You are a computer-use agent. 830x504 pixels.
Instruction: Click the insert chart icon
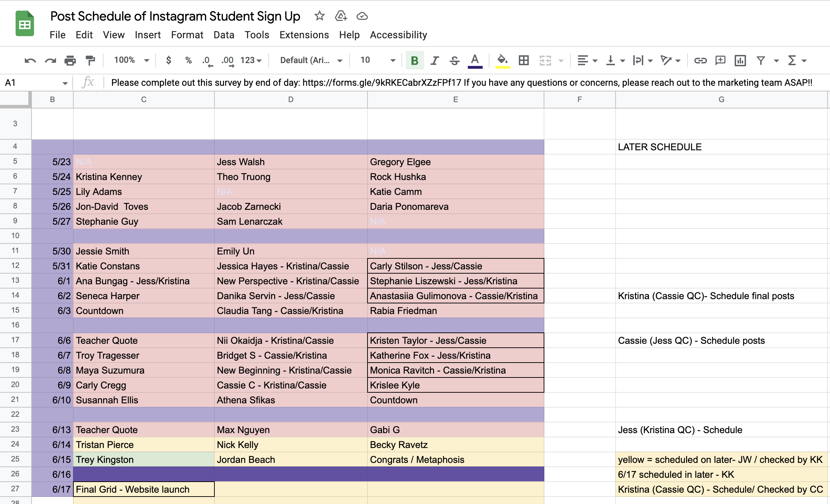(x=740, y=61)
